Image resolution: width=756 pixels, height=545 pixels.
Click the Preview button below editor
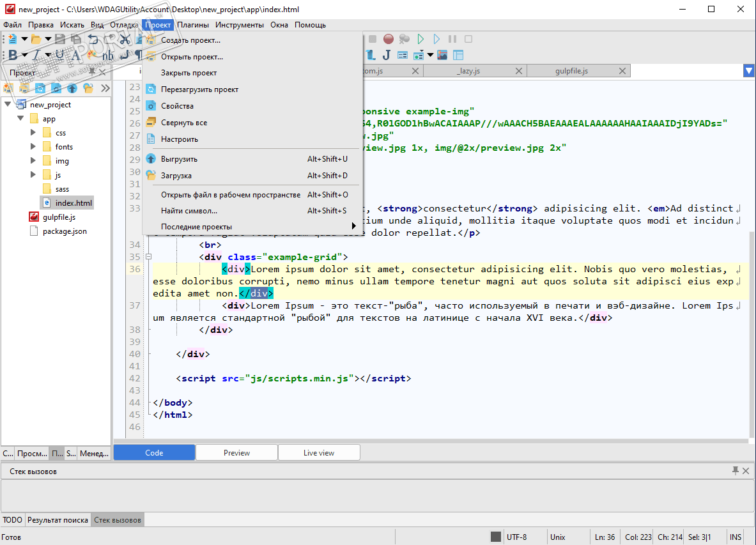[236, 453]
